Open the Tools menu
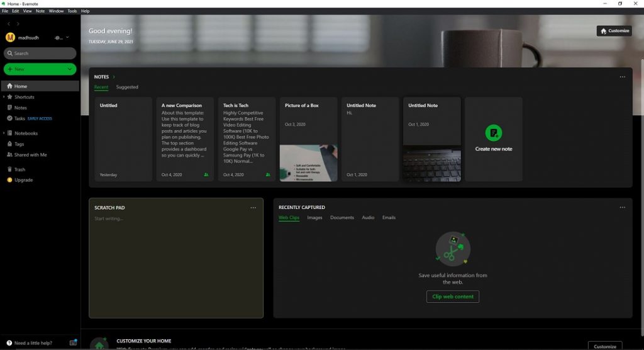This screenshot has height=350, width=644. coord(72,11)
